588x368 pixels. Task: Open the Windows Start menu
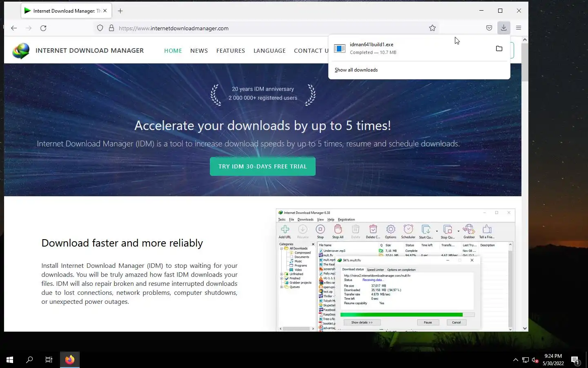point(10,360)
